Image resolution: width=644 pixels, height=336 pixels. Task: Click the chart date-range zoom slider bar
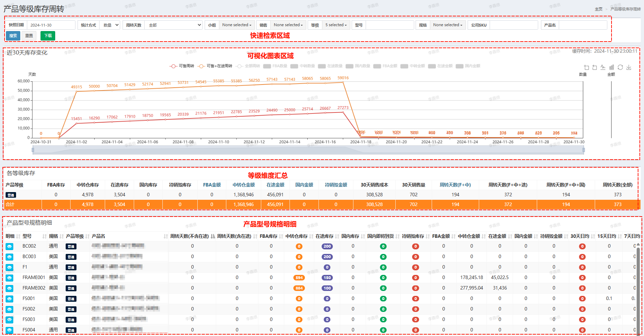tap(308, 150)
